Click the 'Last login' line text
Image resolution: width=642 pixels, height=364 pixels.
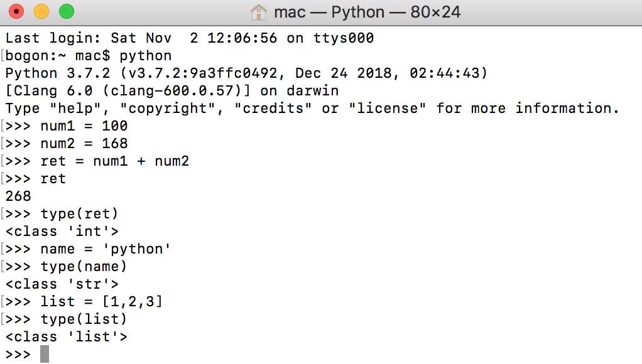tap(190, 38)
